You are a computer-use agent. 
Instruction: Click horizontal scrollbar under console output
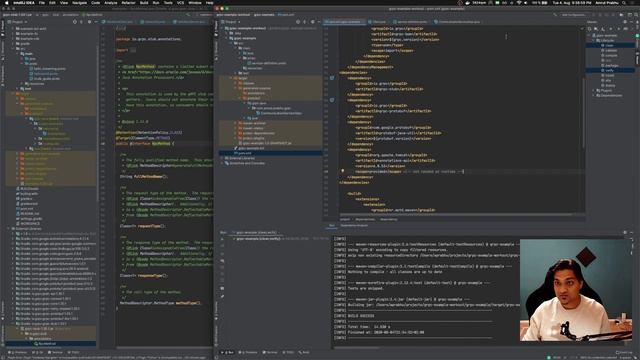click(x=357, y=347)
